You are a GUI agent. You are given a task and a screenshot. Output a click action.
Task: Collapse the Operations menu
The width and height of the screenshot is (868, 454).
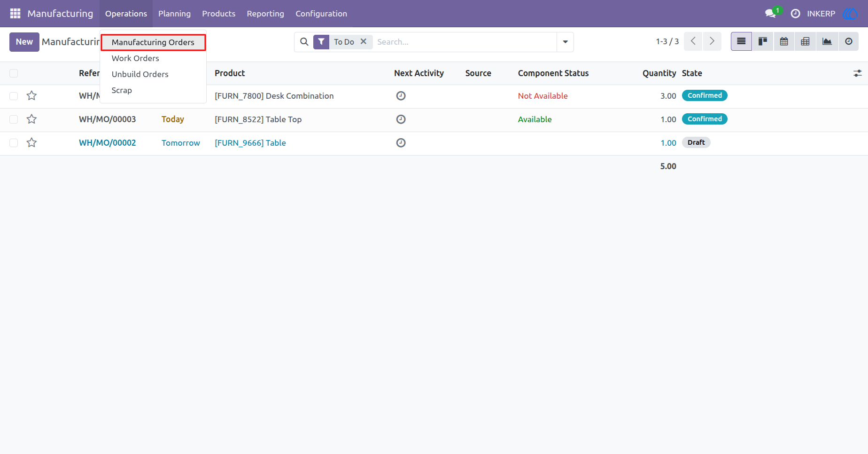pos(126,14)
